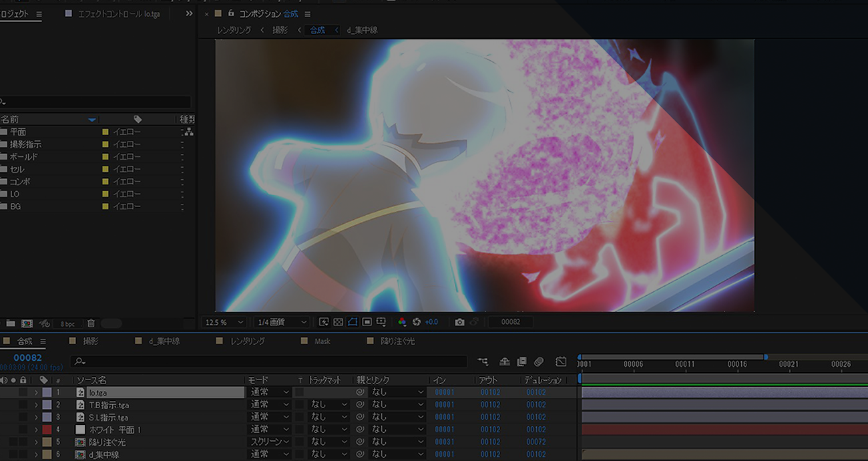
Task: Toggle region of interest icon
Action: [367, 322]
